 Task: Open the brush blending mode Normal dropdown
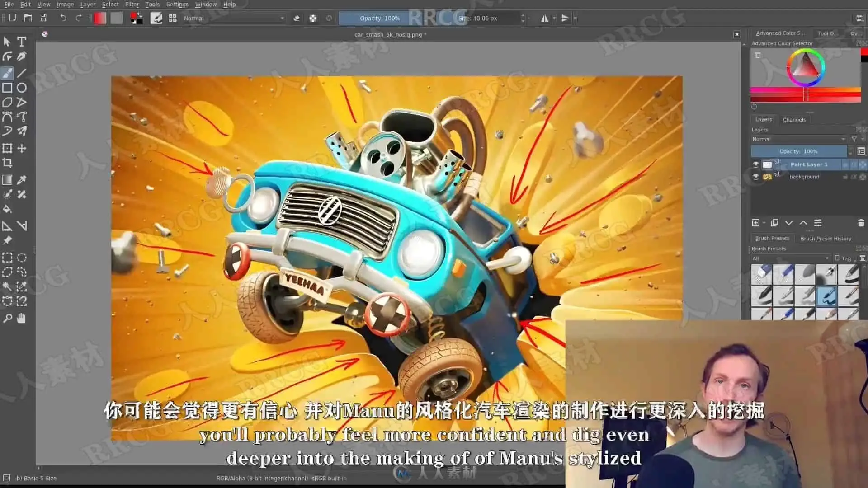(234, 19)
